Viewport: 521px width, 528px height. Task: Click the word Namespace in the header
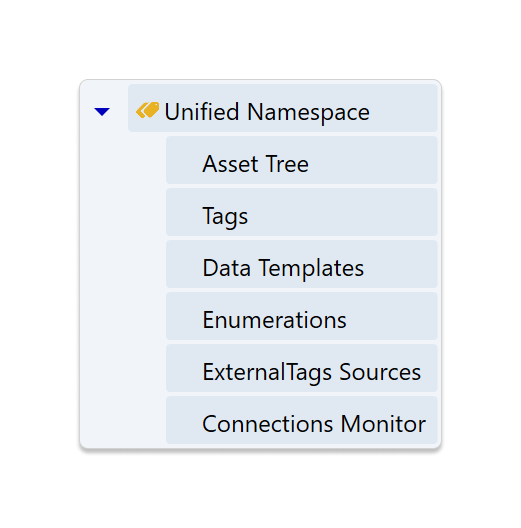(308, 112)
